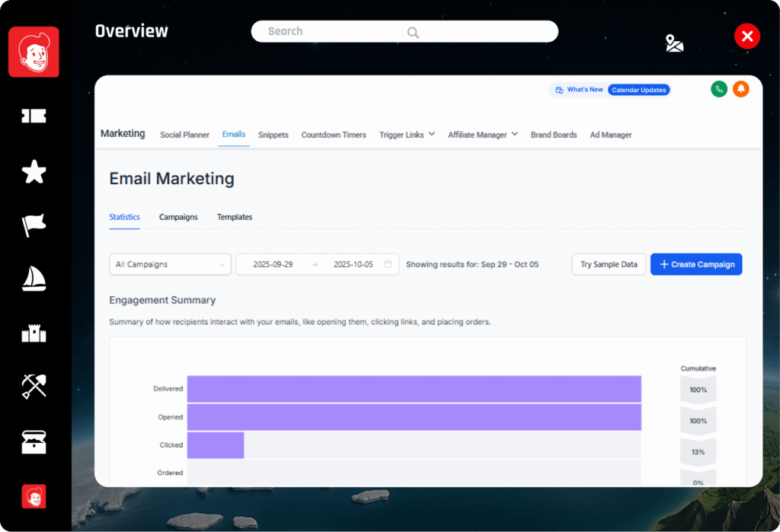This screenshot has height=532, width=780.
Task: Expand the Affiliate Manager menu
Action: point(482,135)
